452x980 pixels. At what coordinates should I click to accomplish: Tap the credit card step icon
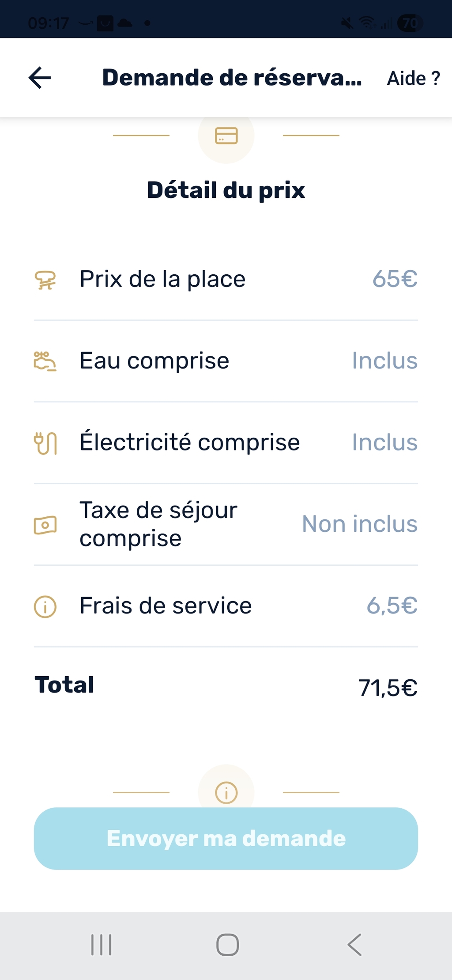click(x=226, y=136)
